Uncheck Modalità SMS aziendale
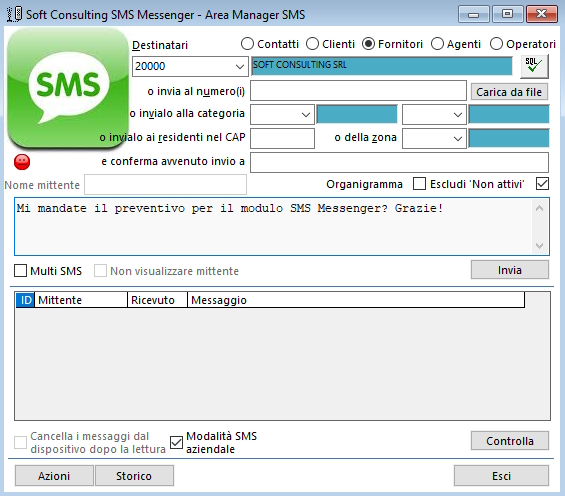The image size is (565, 496). click(176, 442)
